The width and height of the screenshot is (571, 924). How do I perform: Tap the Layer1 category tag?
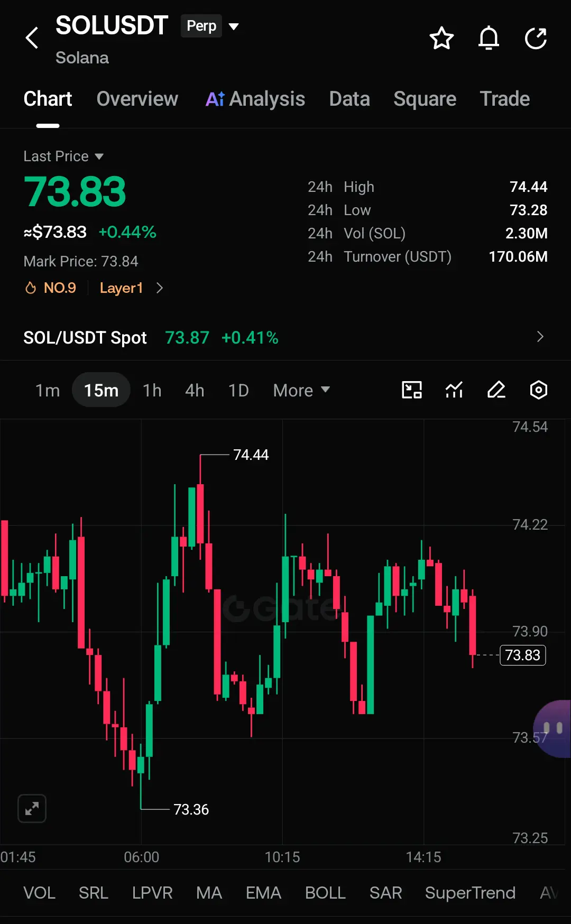tap(122, 288)
